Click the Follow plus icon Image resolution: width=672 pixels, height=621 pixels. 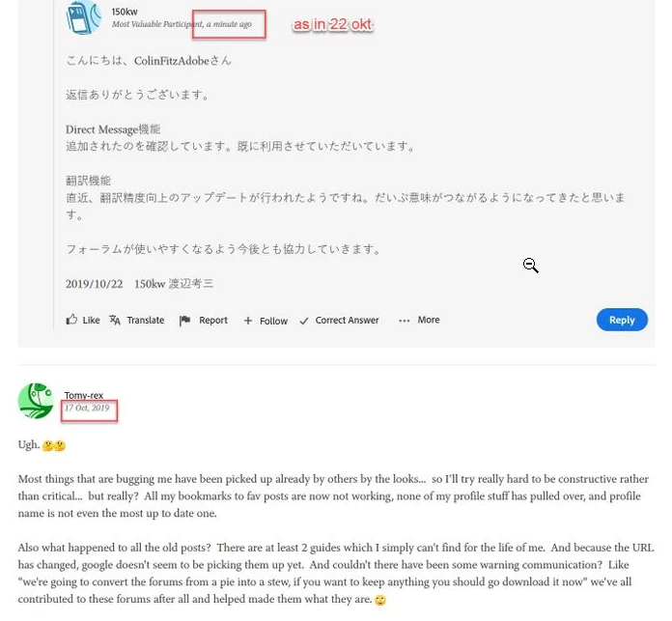[x=248, y=321]
